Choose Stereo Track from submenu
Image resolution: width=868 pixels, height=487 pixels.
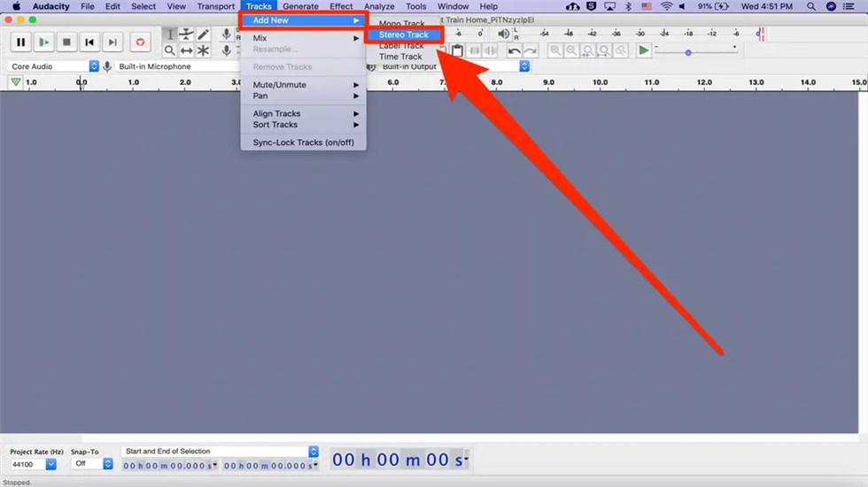point(404,35)
